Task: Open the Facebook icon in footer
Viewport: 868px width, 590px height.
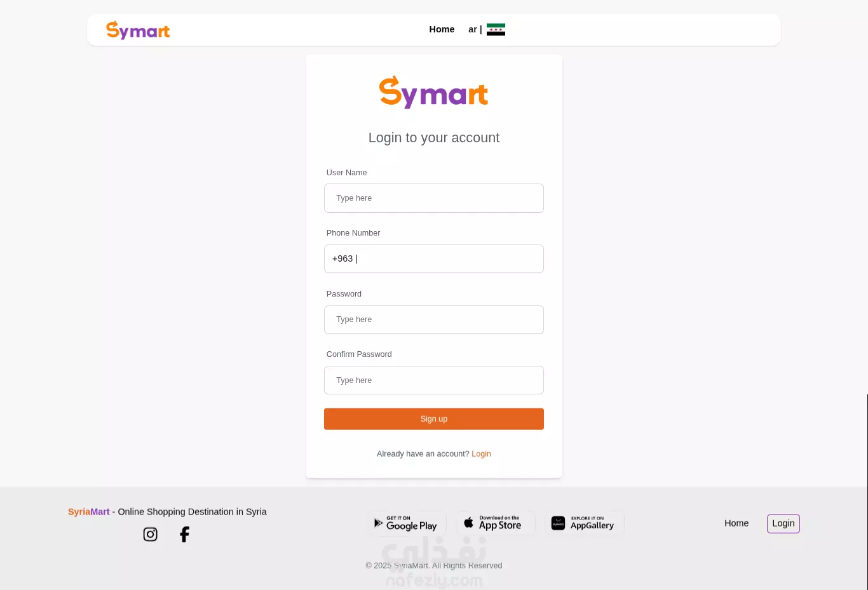Action: 184,534
